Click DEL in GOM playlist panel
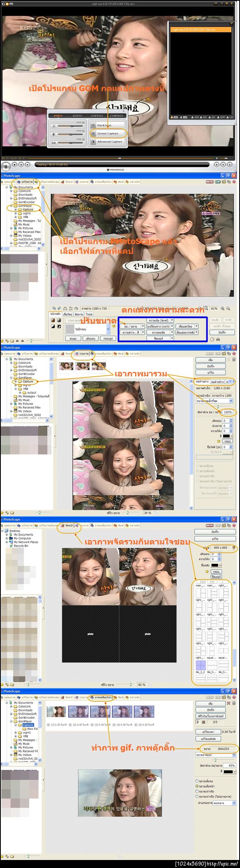Viewport: 240px width, 868px height. coord(204,117)
